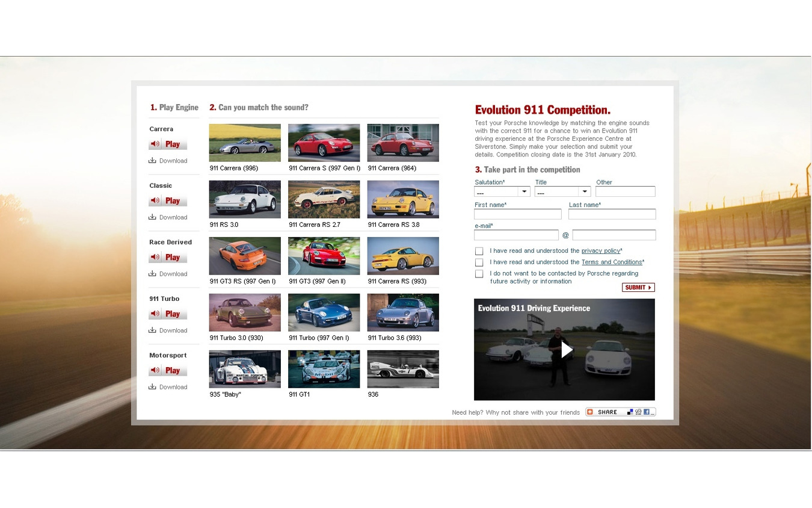This screenshot has width=812, height=508.
Task: Select the 911 Carrera (996) thumbnail
Action: (x=245, y=143)
